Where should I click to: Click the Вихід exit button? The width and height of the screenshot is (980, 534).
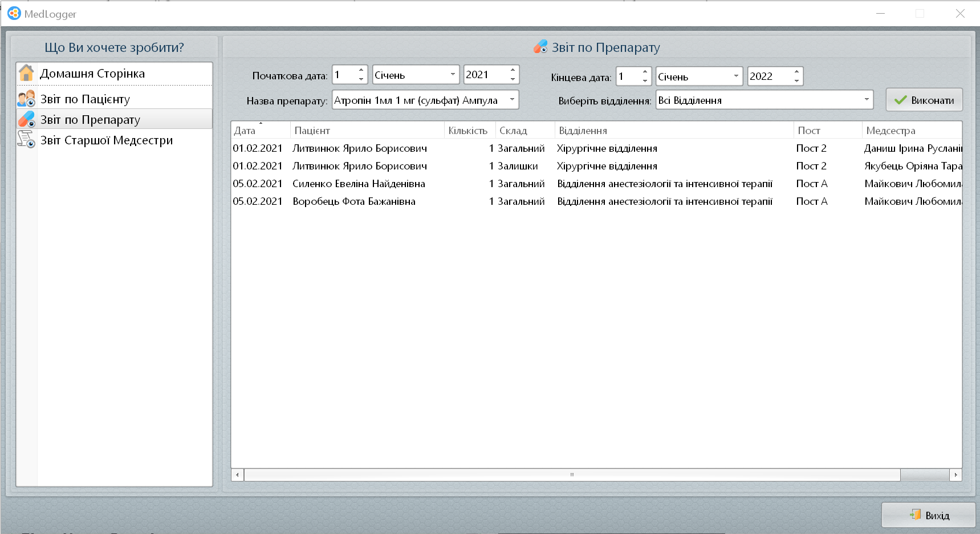coord(929,515)
